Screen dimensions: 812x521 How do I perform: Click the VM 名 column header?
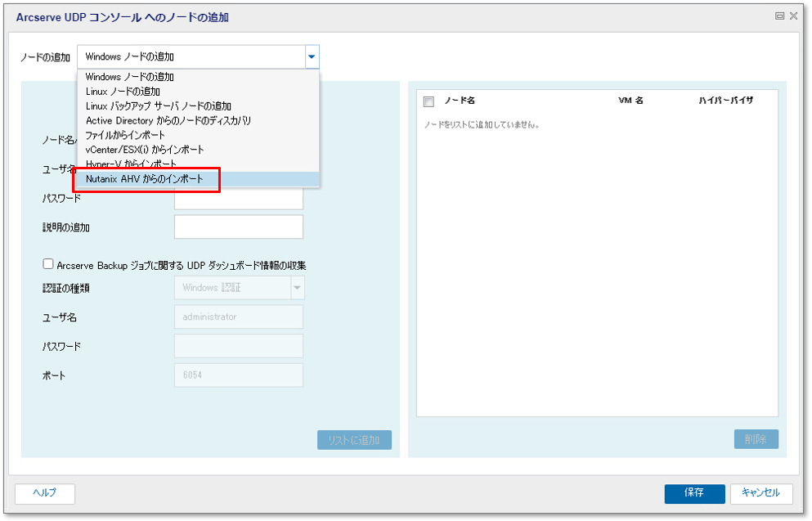click(x=630, y=101)
